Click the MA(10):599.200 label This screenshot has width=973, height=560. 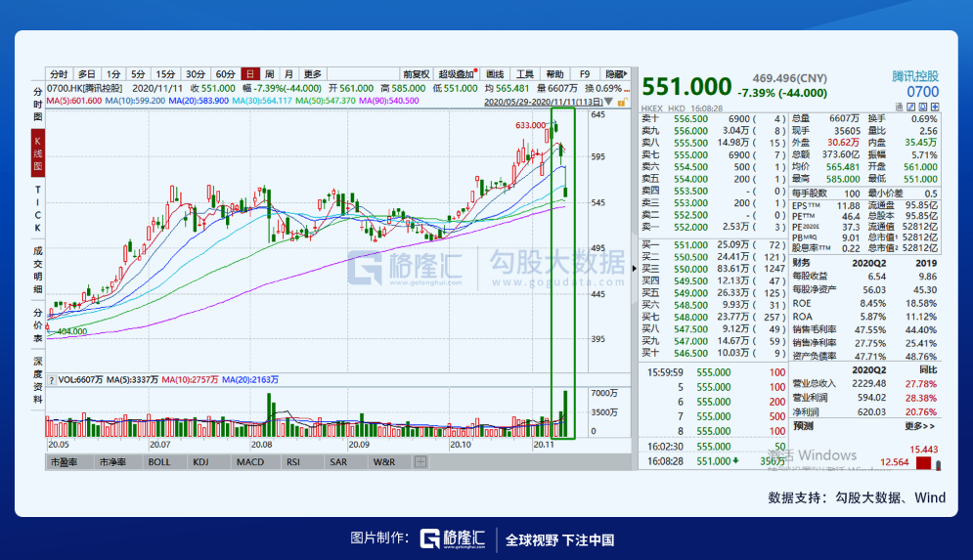(135, 101)
